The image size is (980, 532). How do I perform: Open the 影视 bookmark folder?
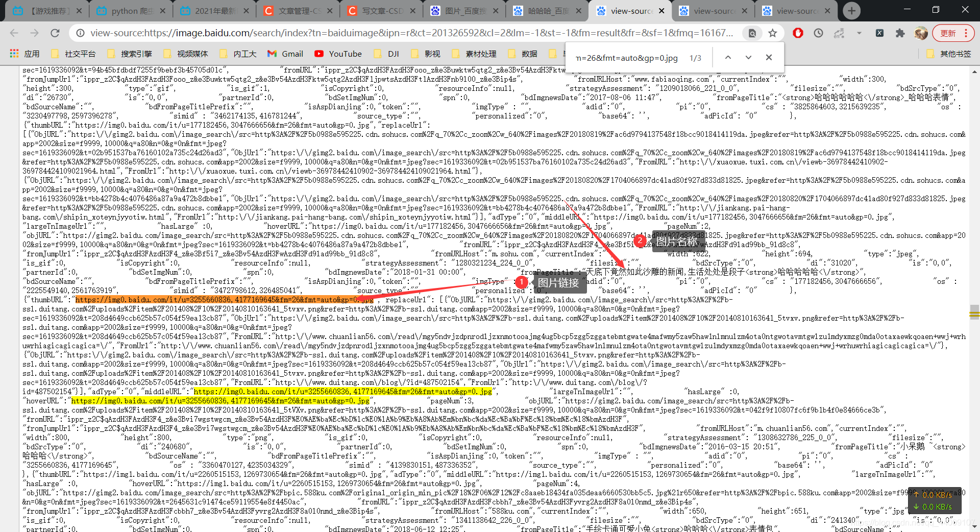(425, 54)
